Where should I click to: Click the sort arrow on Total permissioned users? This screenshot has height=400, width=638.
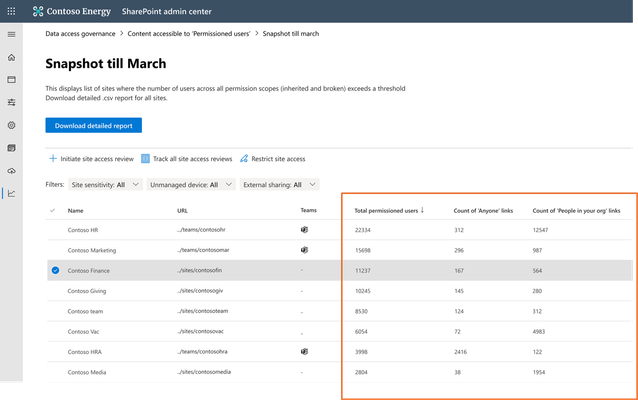click(x=422, y=210)
